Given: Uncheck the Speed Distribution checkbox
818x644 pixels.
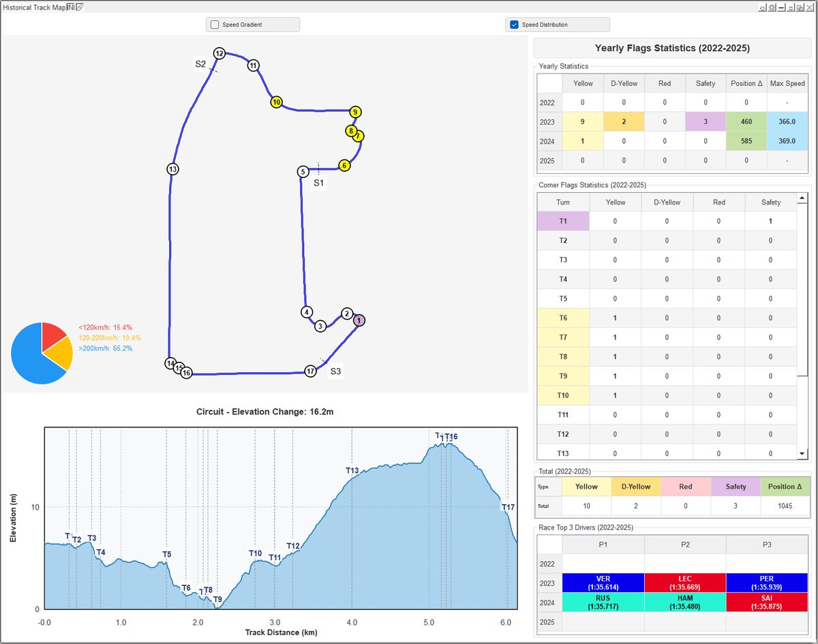Looking at the screenshot, I should (x=515, y=25).
